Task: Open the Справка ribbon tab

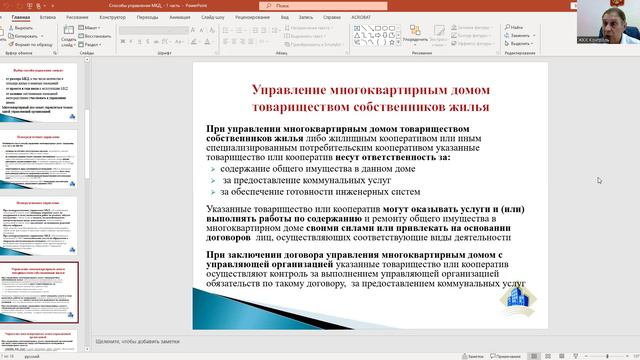Action: pos(332,17)
